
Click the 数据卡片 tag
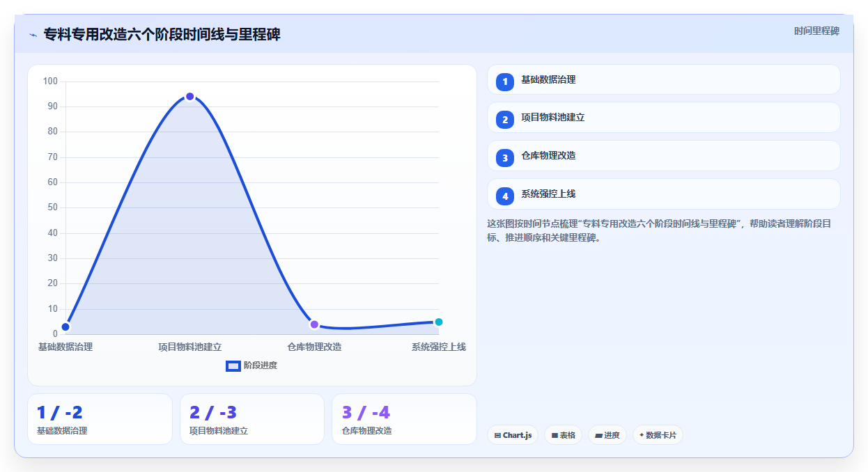pos(658,435)
